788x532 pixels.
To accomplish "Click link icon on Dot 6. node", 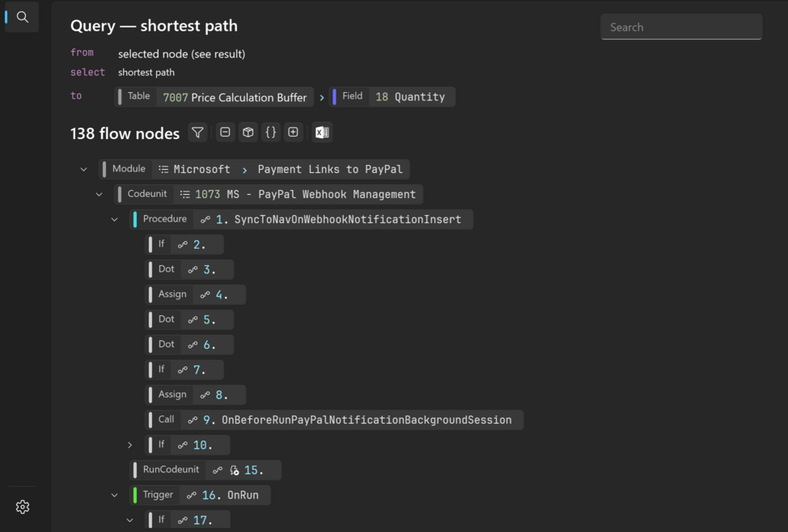I will pos(193,345).
